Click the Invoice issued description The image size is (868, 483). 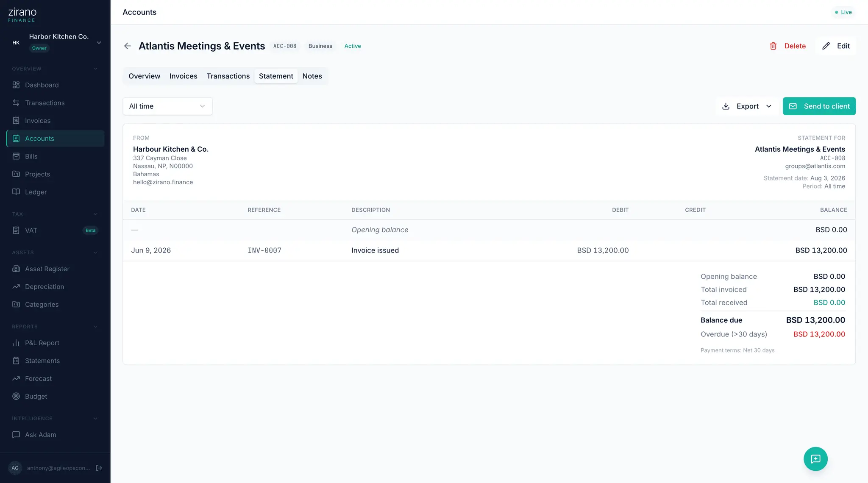tap(375, 250)
